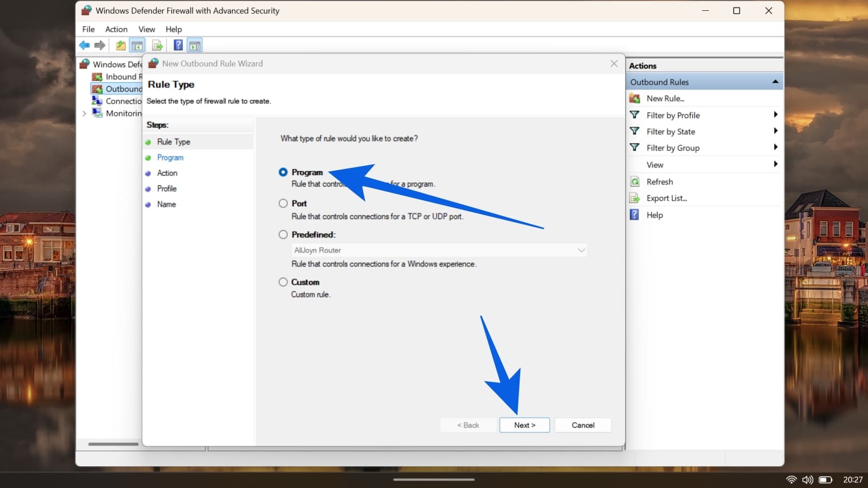Click New Rule... in Actions pane
The width and height of the screenshot is (868, 488).
[665, 98]
